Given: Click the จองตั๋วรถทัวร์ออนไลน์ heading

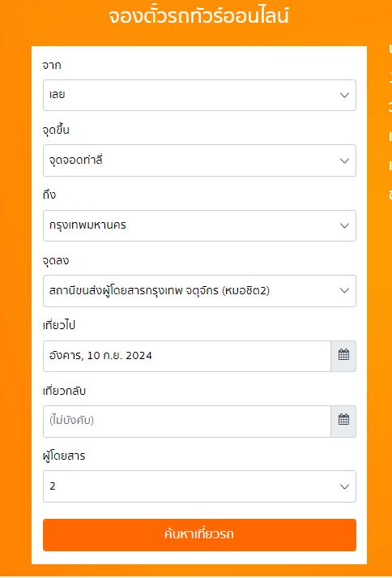Looking at the screenshot, I should [199, 16].
